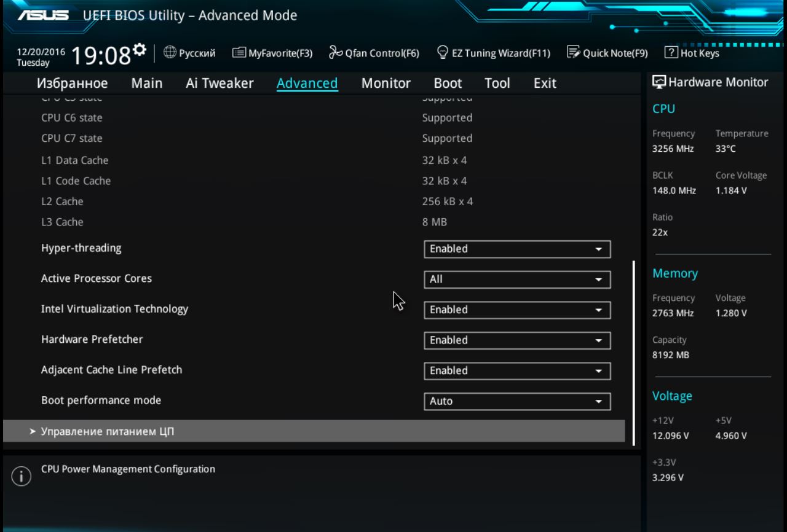787x532 pixels.
Task: Start EZ Tuning Wizard(F11)
Action: click(x=493, y=53)
